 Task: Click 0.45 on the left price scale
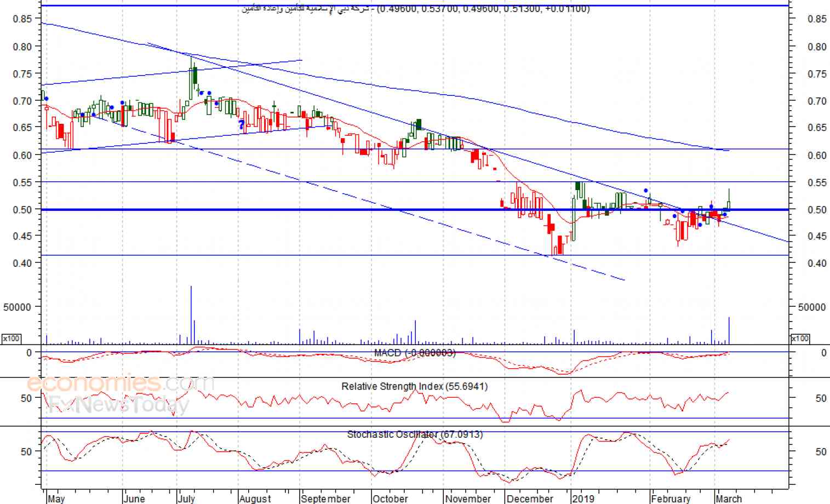click(x=22, y=236)
